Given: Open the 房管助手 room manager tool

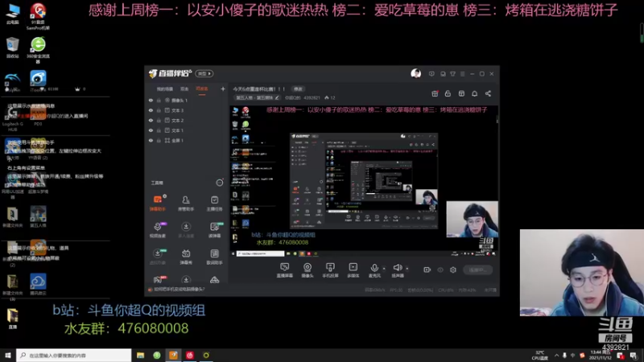Looking at the screenshot, I should [x=186, y=204].
